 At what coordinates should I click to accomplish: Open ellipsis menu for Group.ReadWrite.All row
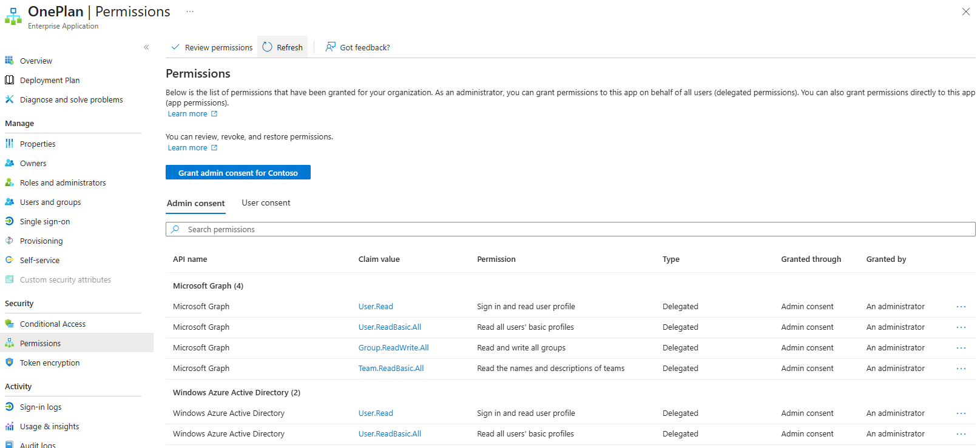tap(961, 348)
